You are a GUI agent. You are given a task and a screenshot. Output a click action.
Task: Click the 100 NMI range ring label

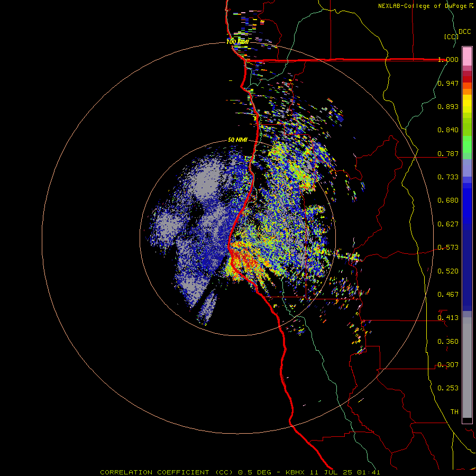(237, 42)
